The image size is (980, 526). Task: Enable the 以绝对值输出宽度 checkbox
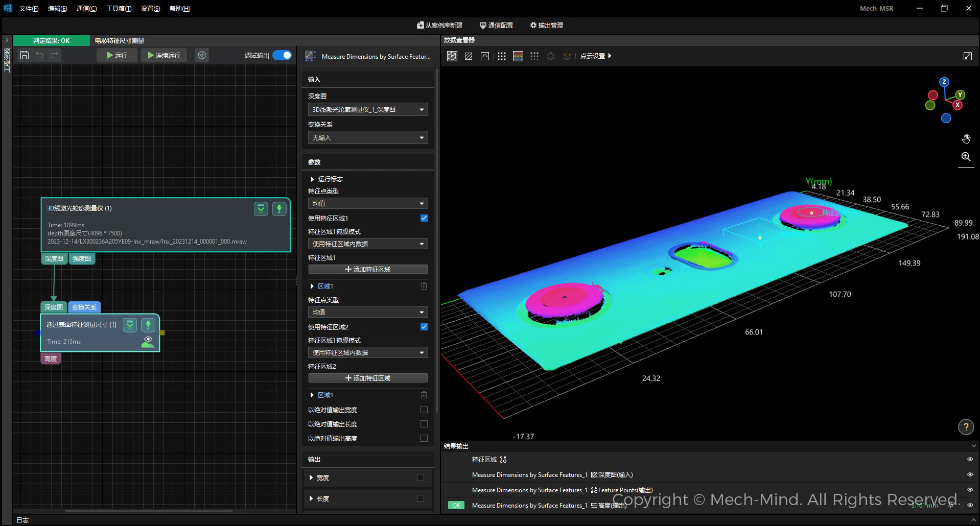(x=424, y=410)
